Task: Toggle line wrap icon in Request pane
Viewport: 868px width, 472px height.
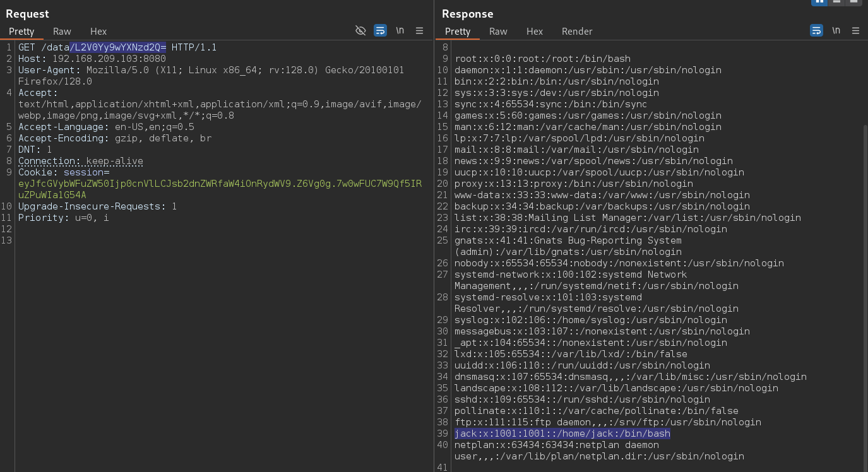Action: pyautogui.click(x=380, y=30)
